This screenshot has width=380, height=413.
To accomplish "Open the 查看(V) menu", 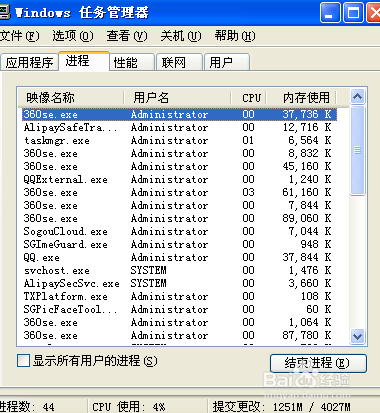I will pos(127,36).
